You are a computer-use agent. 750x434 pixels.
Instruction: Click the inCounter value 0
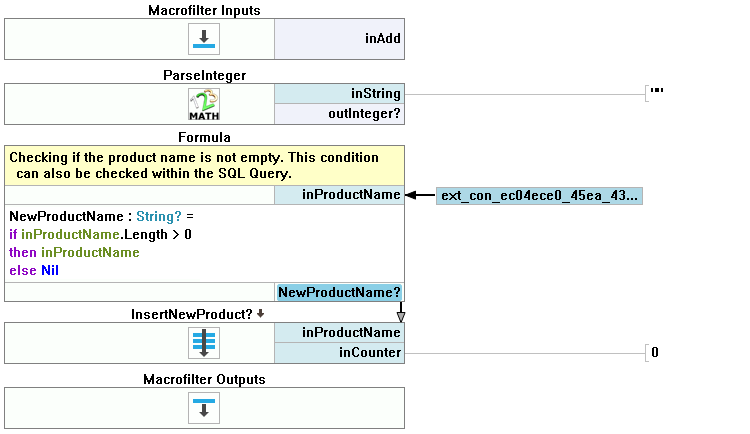click(x=655, y=352)
